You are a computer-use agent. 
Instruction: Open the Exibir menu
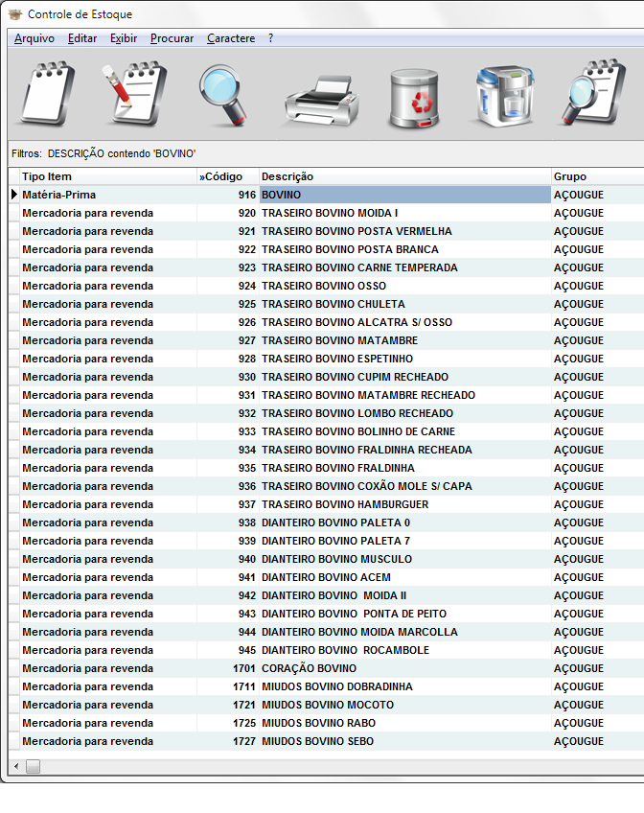click(124, 38)
